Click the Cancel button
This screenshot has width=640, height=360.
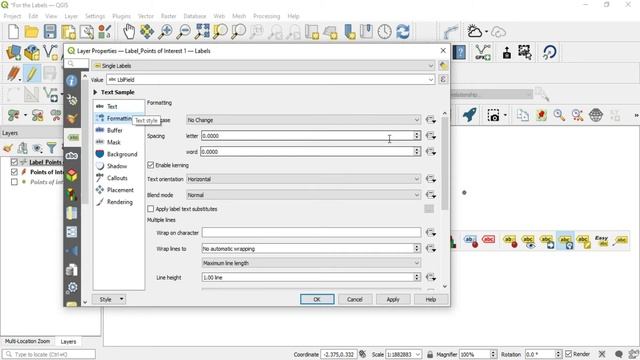point(355,299)
